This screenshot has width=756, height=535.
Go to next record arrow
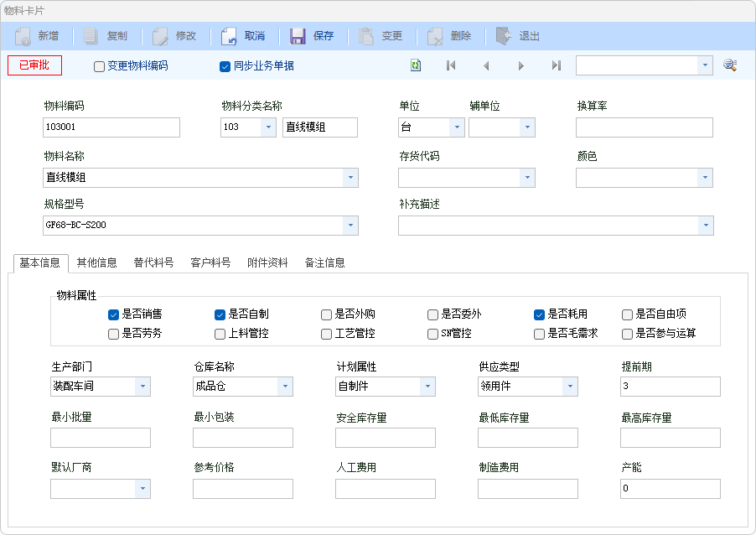[x=520, y=65]
